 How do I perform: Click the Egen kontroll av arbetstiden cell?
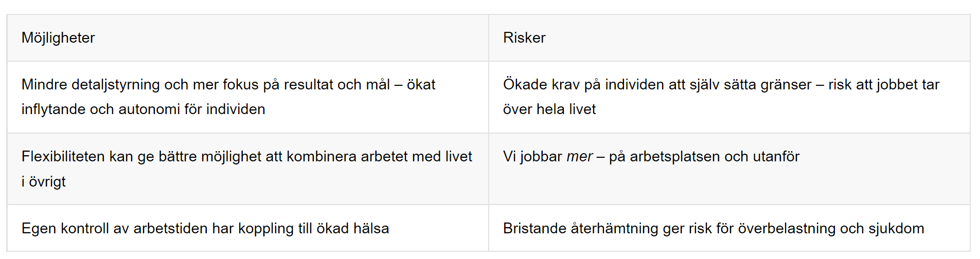pyautogui.click(x=247, y=228)
